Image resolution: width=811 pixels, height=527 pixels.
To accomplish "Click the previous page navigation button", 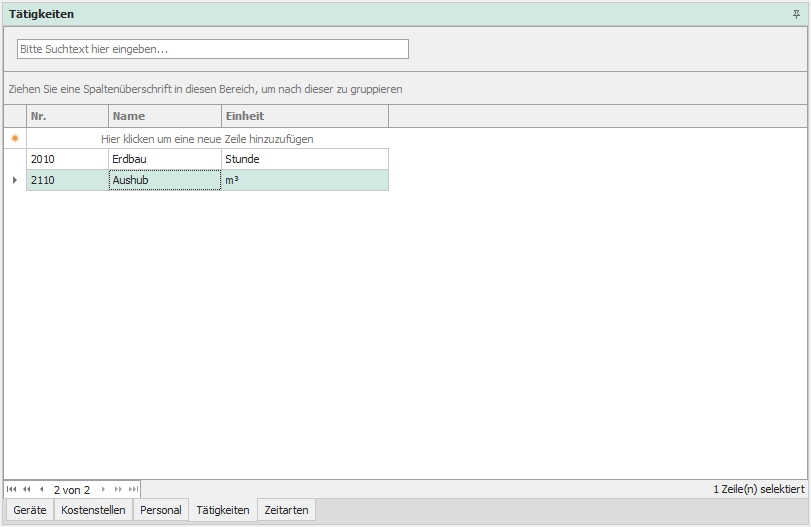I will click(26, 490).
